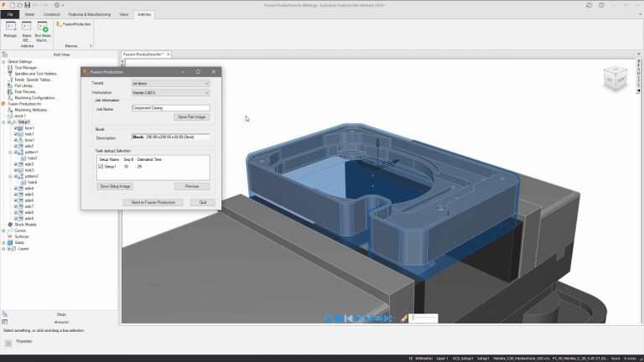The width and height of the screenshot is (644, 362).
Task: Open the Steps panel at bottom left
Action: [61, 314]
